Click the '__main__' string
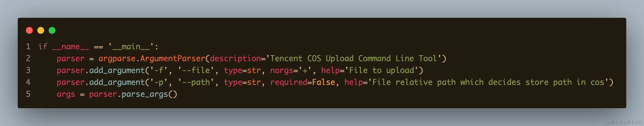This screenshot has width=644, height=126. [x=131, y=46]
